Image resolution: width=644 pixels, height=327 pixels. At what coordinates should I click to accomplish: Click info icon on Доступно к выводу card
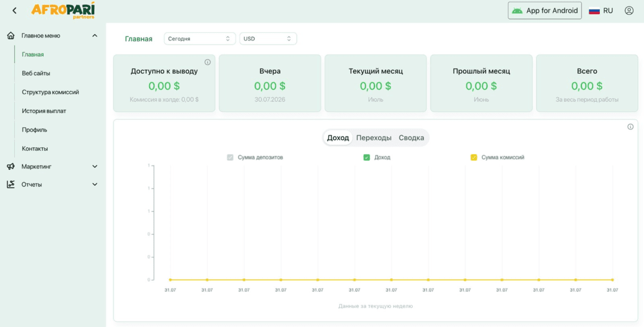(208, 63)
